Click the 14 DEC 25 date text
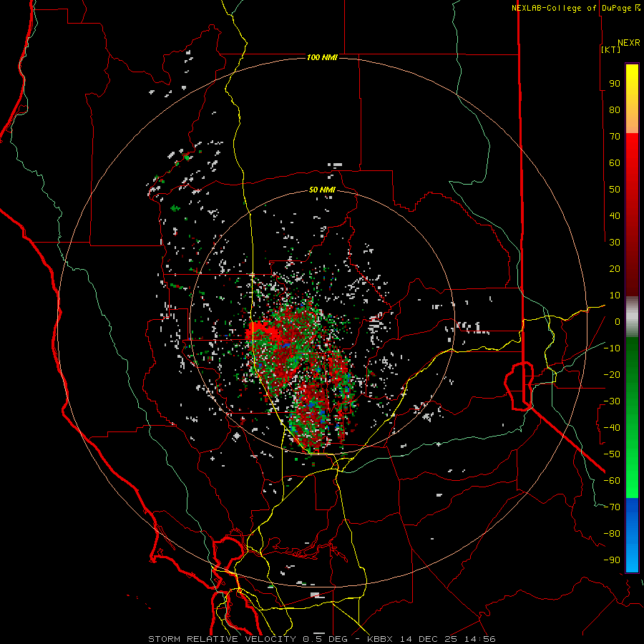 (427, 639)
